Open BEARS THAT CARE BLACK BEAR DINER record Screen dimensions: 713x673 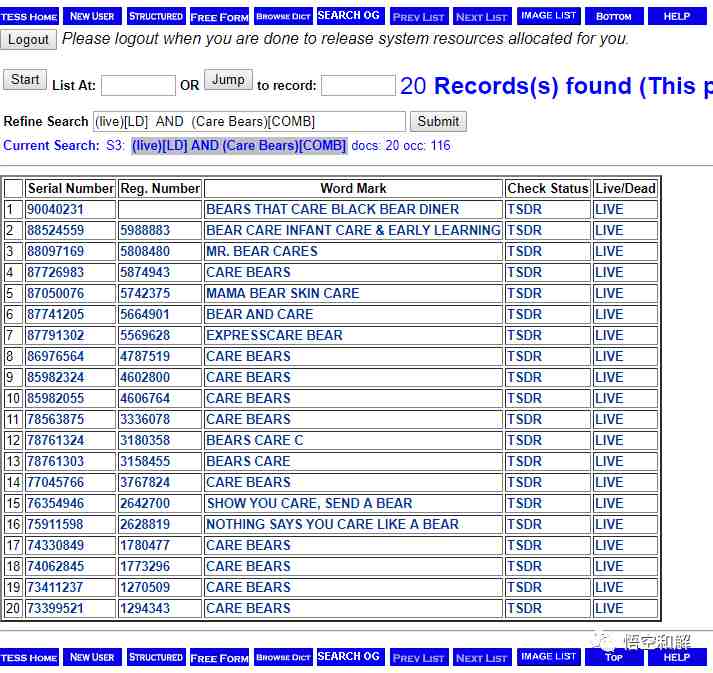pos(332,210)
